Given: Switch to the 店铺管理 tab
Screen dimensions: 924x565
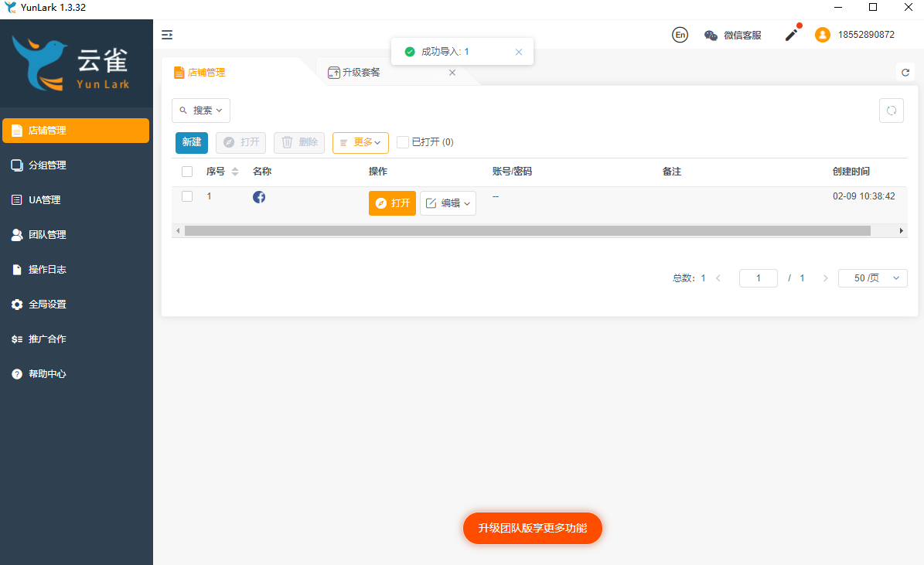Looking at the screenshot, I should pyautogui.click(x=200, y=73).
